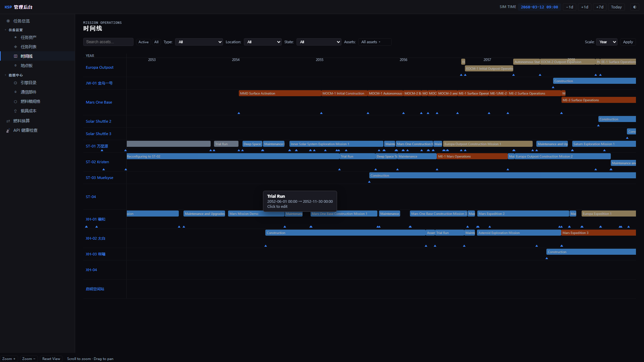
Task: Open the 地点板 icon in sidebar
Action: [x=15, y=65]
